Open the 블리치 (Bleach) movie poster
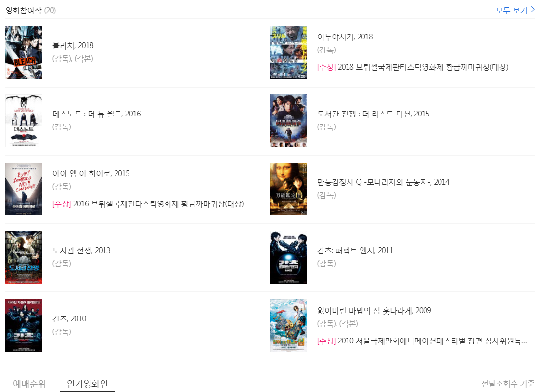The height and width of the screenshot is (392, 542). (x=24, y=52)
